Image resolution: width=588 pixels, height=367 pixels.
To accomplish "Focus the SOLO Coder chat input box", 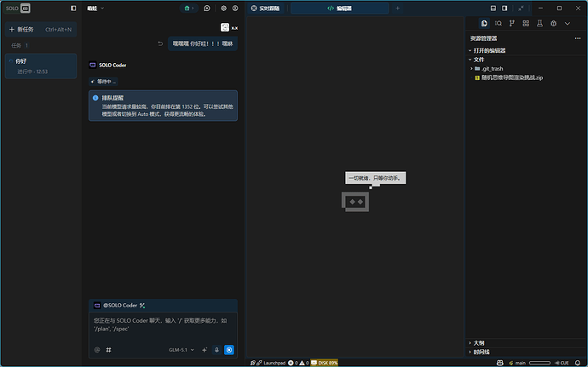I will click(x=163, y=325).
